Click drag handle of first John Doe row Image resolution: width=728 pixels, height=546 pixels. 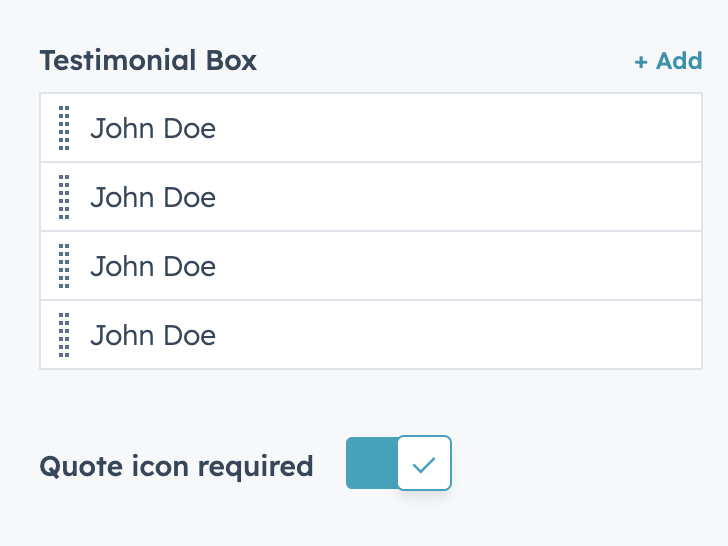pos(64,128)
